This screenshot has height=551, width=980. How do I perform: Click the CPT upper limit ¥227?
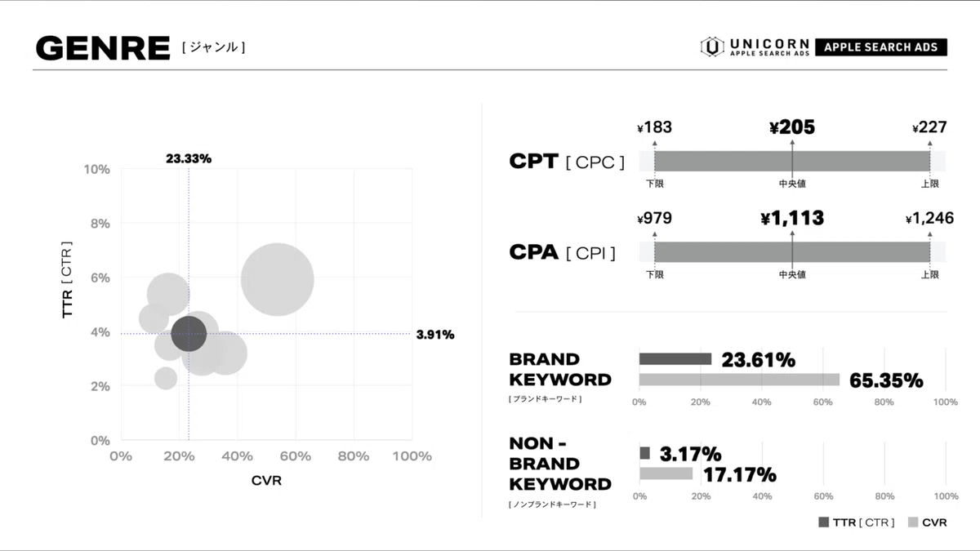929,127
